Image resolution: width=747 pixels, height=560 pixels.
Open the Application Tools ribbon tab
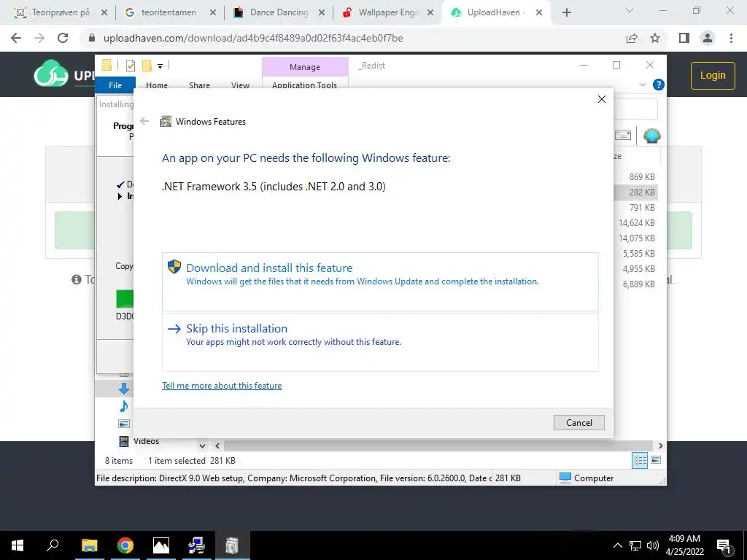[x=304, y=85]
